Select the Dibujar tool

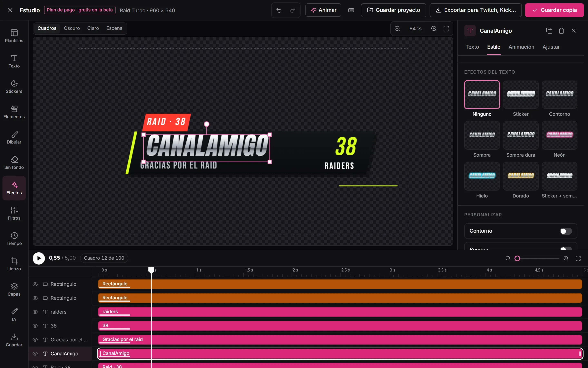click(14, 137)
